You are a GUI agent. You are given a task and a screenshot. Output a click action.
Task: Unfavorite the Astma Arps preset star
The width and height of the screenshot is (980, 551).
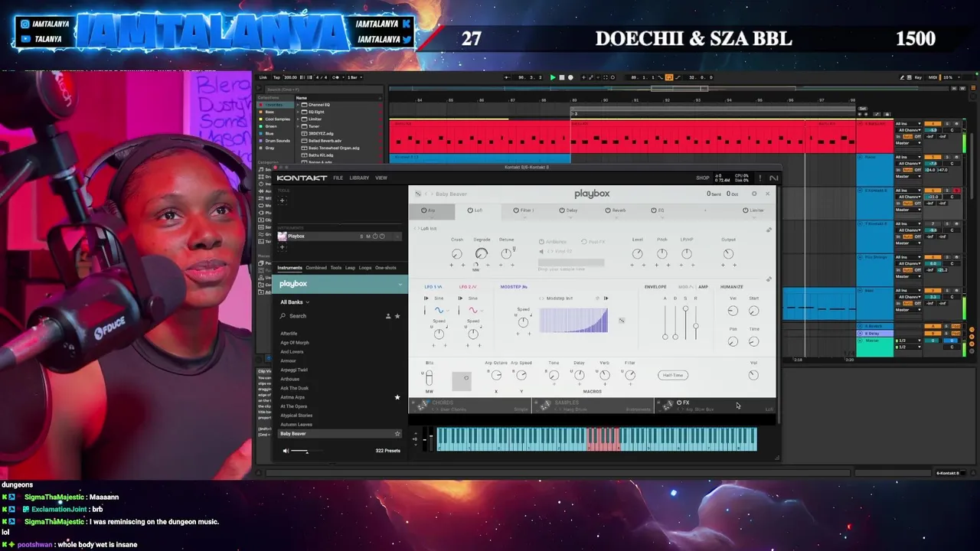tap(397, 397)
